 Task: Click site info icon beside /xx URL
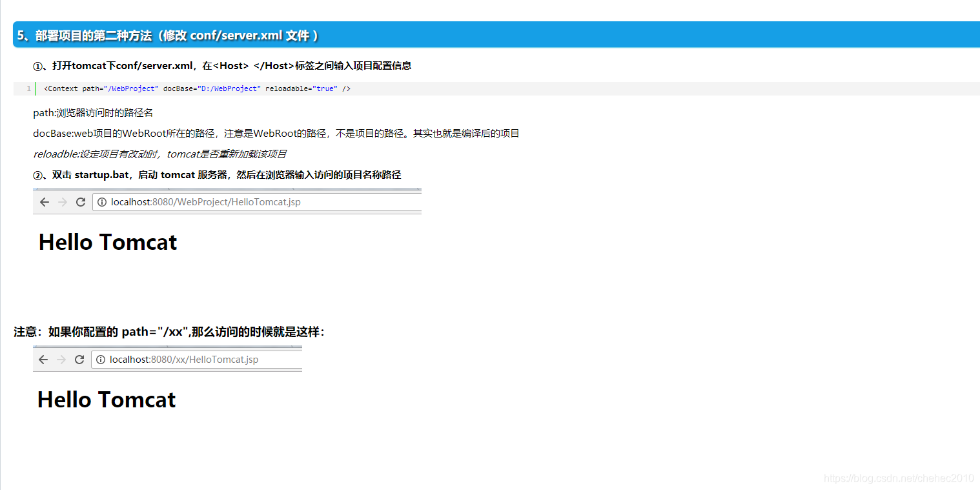click(101, 360)
